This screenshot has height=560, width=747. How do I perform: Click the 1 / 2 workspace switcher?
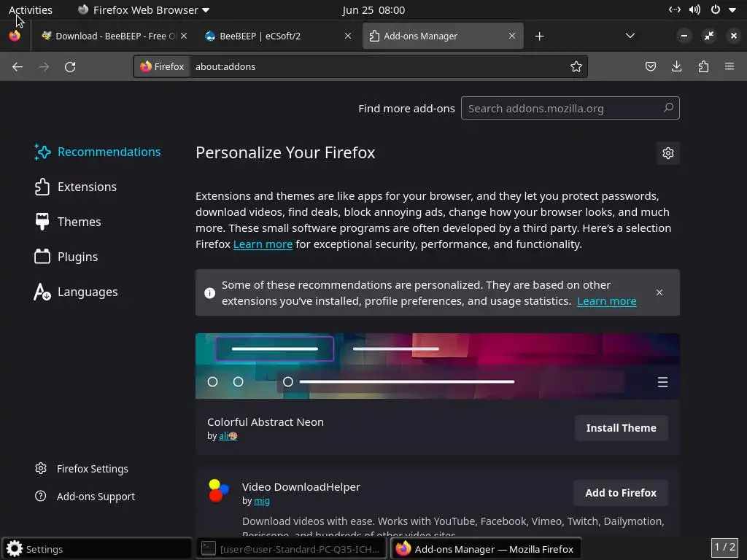coord(724,548)
